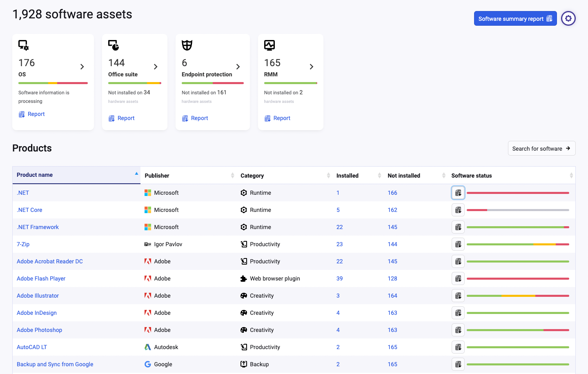Open the Adobe Flash Player product page
Image resolution: width=588 pixels, height=374 pixels.
pos(41,278)
